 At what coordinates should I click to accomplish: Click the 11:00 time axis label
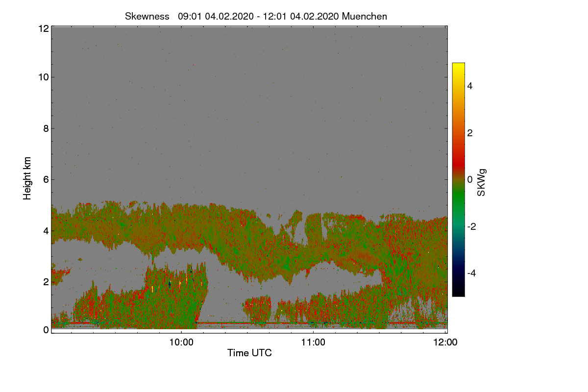(x=313, y=343)
